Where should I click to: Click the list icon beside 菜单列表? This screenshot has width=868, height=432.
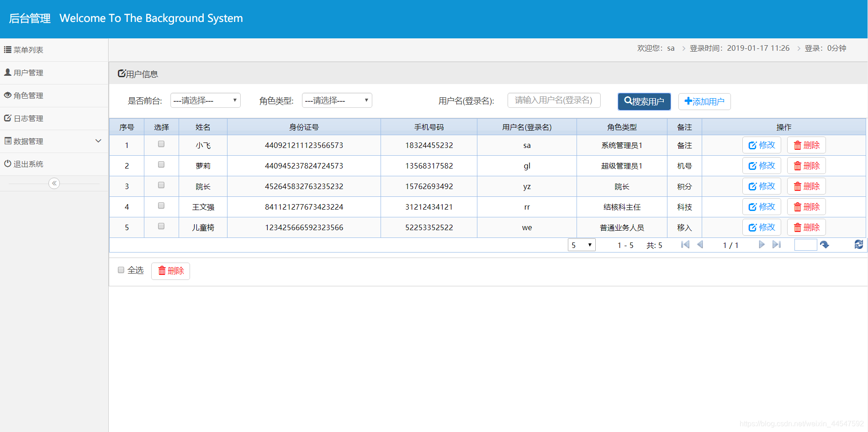click(8, 49)
